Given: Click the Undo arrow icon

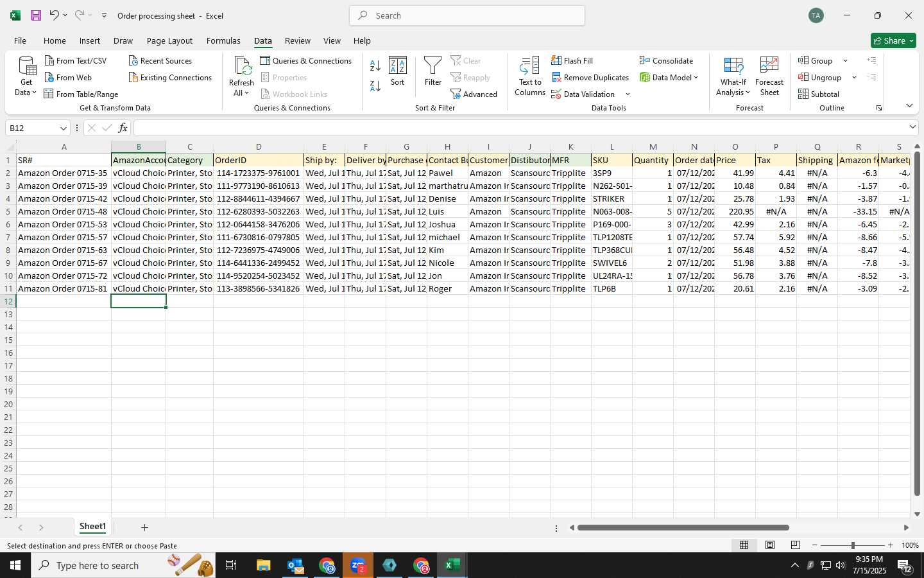Looking at the screenshot, I should pyautogui.click(x=55, y=15).
